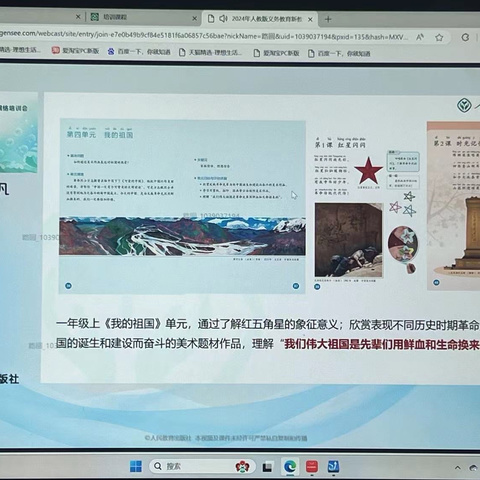Expand the system tray hidden icons chevron

(457, 468)
